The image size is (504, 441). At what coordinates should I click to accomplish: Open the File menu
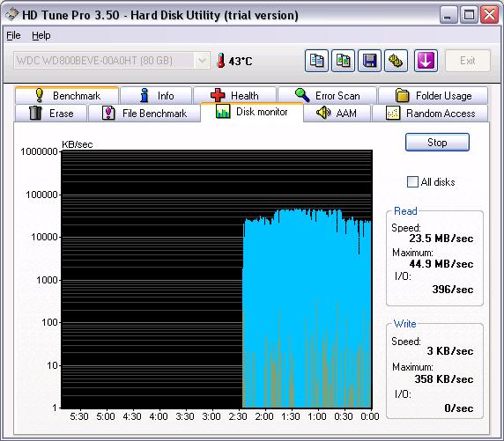(13, 35)
